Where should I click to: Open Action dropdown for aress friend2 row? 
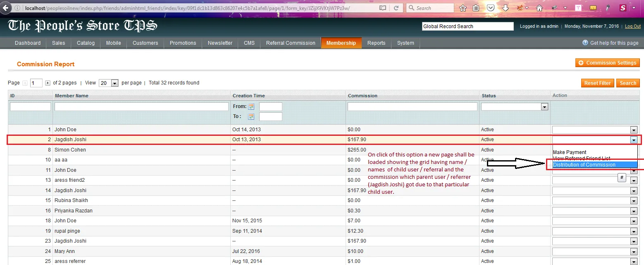[595, 180]
